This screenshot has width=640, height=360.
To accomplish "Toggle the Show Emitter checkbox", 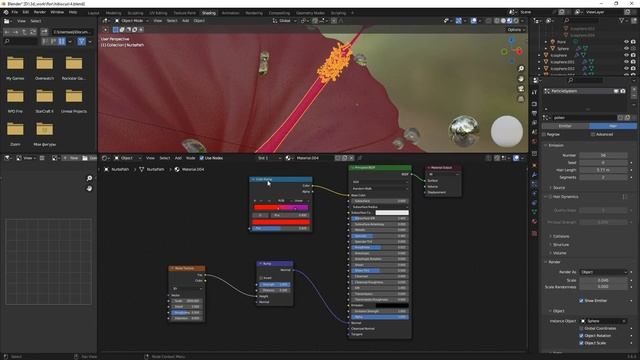I will tap(581, 301).
